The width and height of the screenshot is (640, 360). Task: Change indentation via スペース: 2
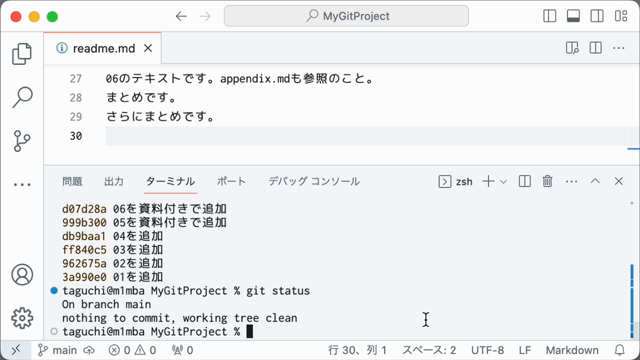[429, 350]
